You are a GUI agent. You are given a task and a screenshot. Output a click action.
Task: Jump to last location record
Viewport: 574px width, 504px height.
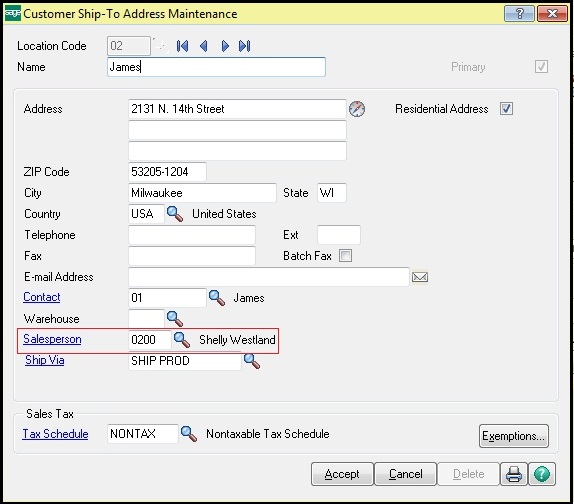pos(245,46)
